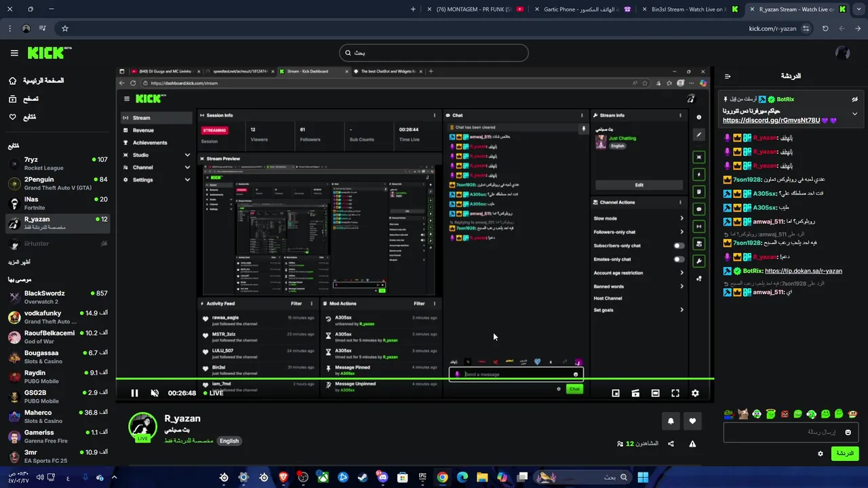Unmute the stream audio
Viewport: 868px width, 488px height.
point(155,393)
